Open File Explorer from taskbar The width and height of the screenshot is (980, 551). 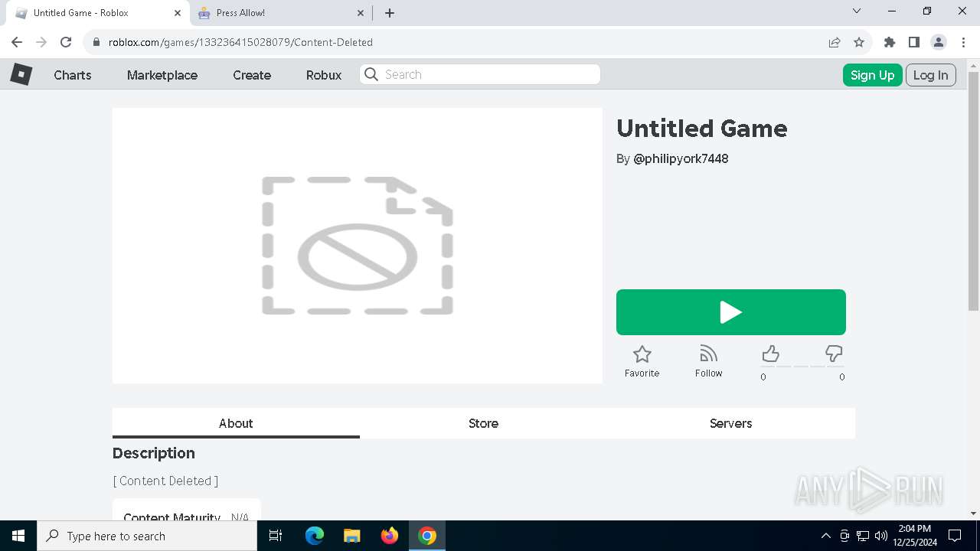351,536
